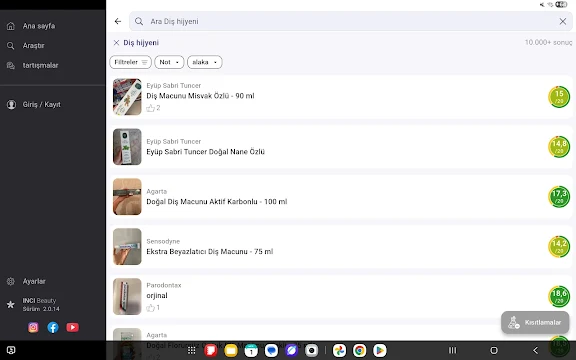Open Aktif Karbonlu toothpaste thumbnail

pos(127,197)
